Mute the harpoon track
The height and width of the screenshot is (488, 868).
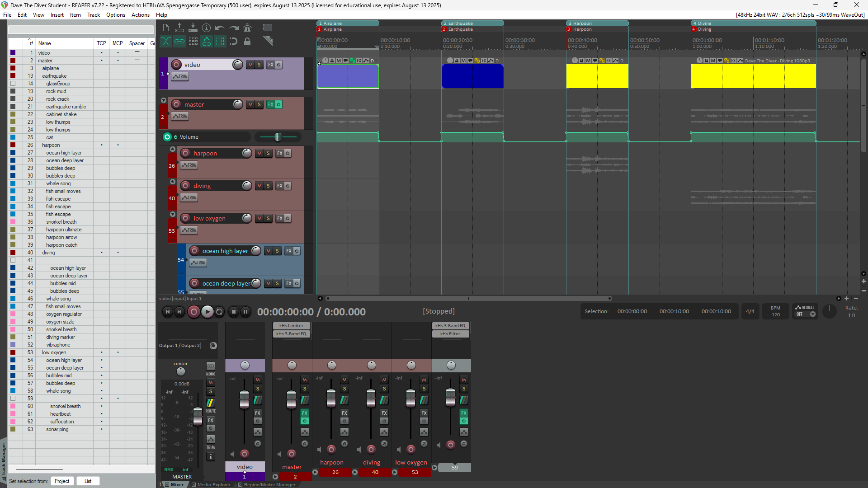click(x=259, y=153)
